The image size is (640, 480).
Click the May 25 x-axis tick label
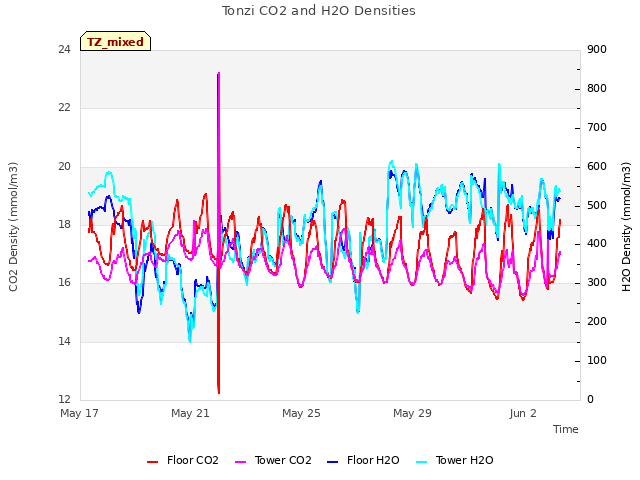pyautogui.click(x=301, y=413)
